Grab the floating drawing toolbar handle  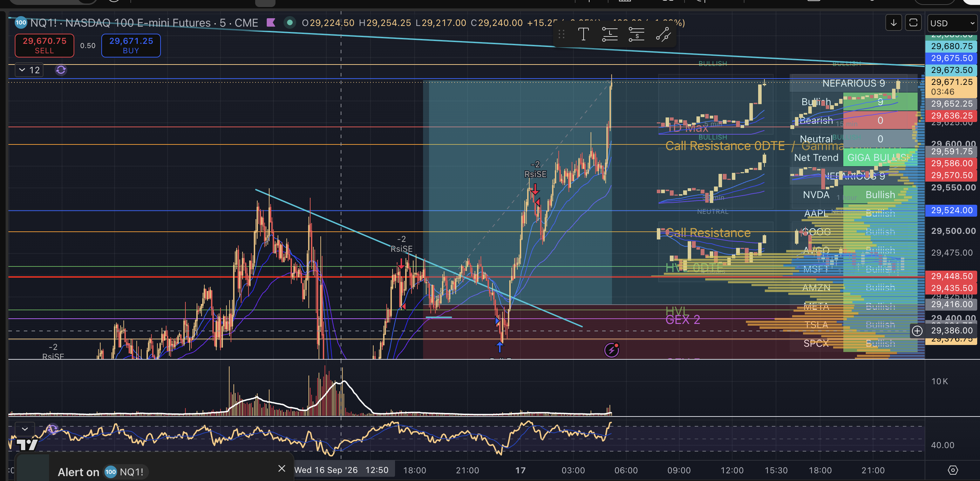pyautogui.click(x=562, y=35)
